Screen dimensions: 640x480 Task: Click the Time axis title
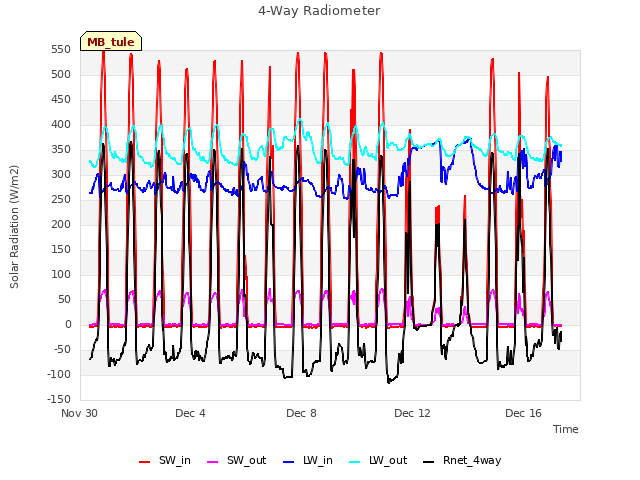566,429
